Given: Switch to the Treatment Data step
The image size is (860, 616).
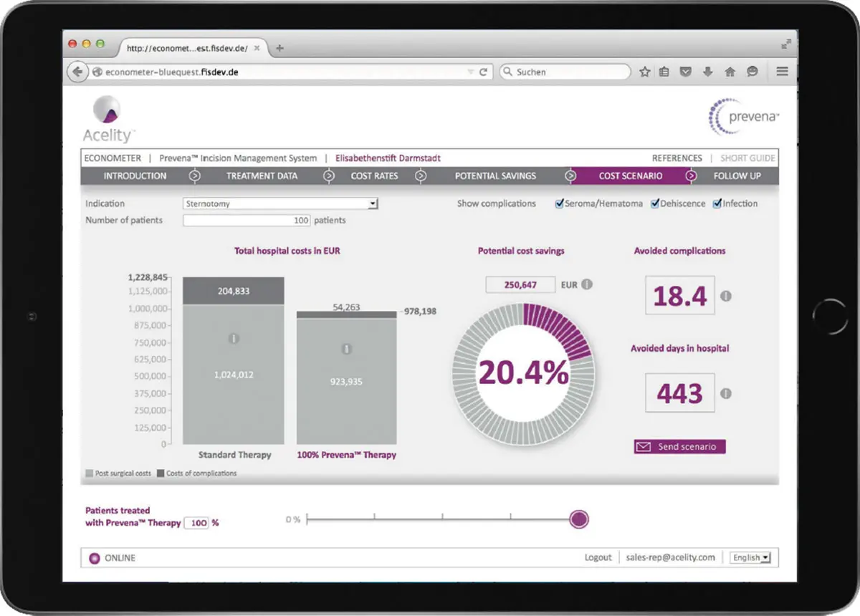Looking at the screenshot, I should pos(262,176).
